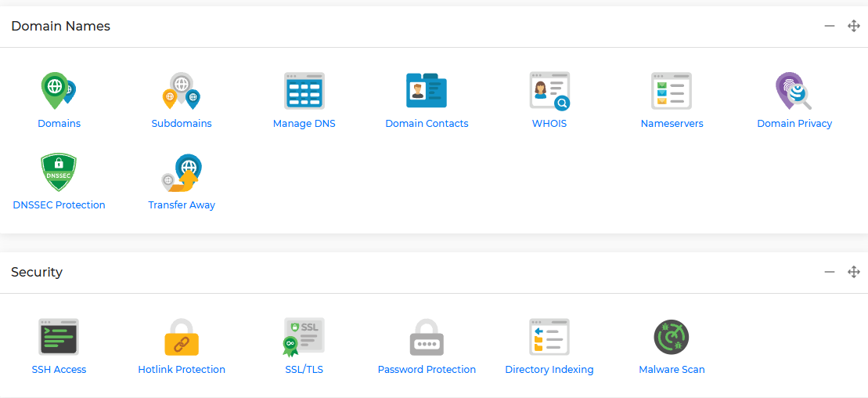This screenshot has height=398, width=868.
Task: Click the Malware Scan text link
Action: pos(672,370)
